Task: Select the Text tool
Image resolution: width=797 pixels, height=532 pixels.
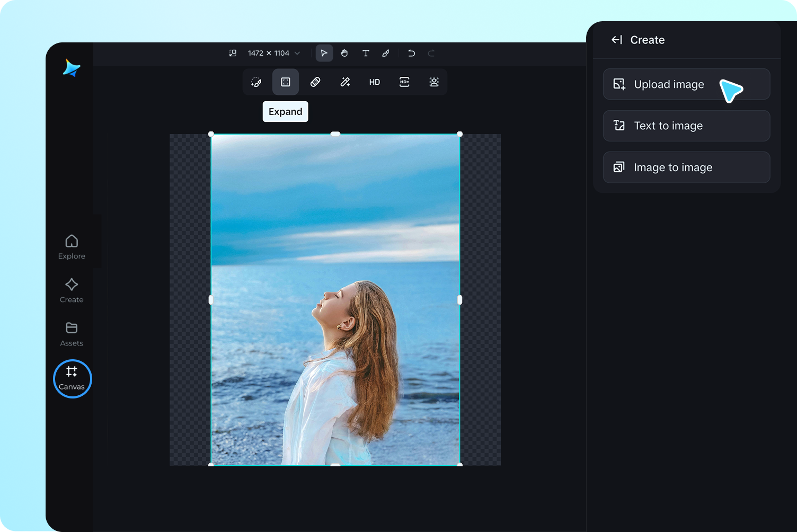Action: tap(366, 53)
